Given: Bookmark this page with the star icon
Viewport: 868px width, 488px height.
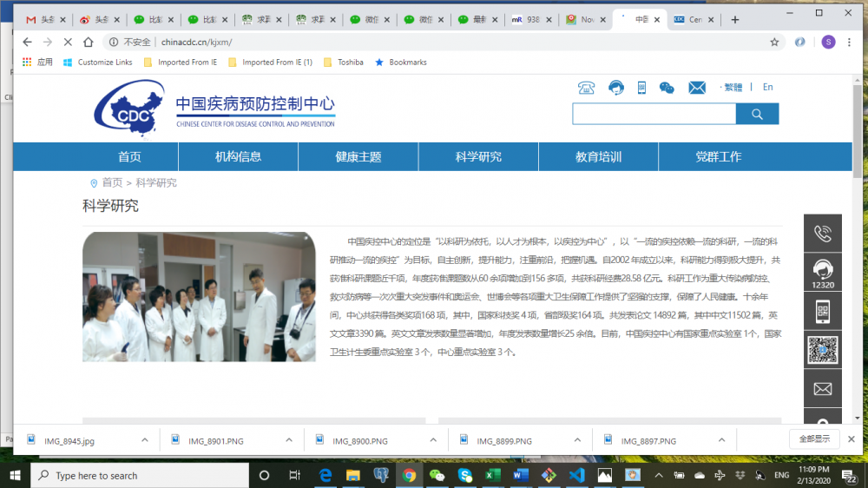Looking at the screenshot, I should click(774, 42).
